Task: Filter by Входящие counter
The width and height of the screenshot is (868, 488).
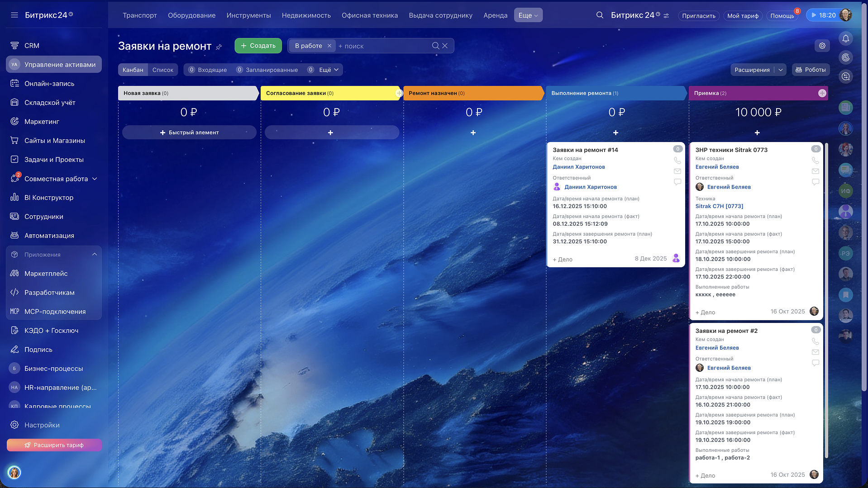Action: pos(208,70)
